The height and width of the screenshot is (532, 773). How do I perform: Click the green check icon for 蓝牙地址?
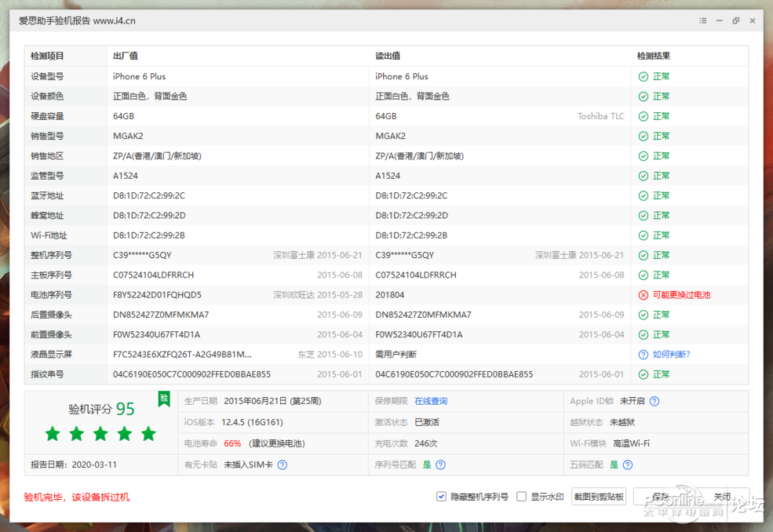pos(644,195)
